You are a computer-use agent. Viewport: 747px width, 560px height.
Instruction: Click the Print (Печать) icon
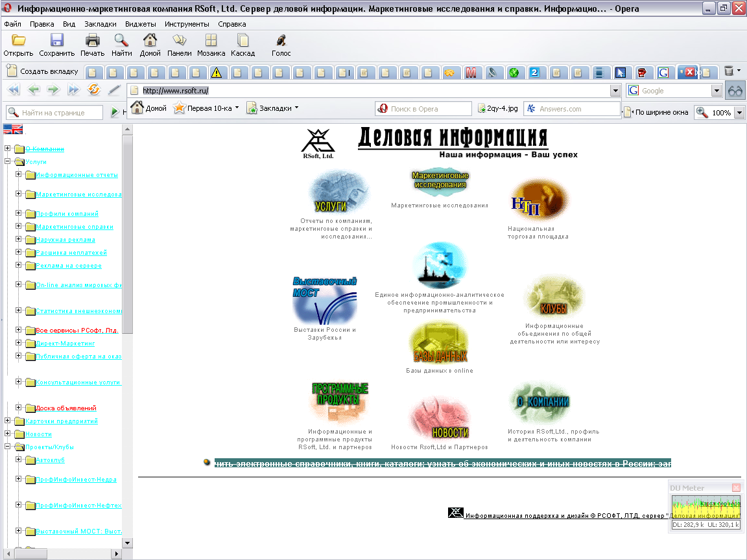(x=93, y=40)
